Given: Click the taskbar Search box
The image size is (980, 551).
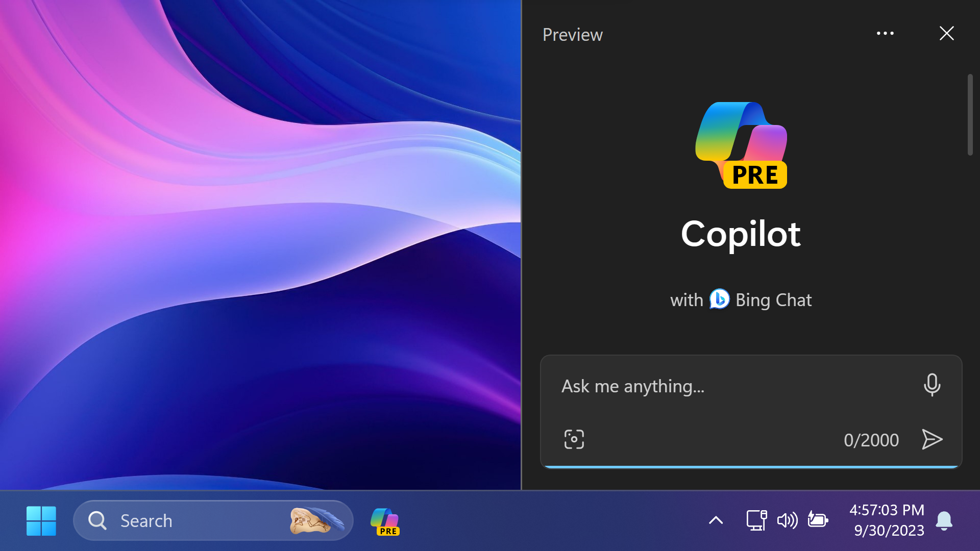Looking at the screenshot, I should pos(213,521).
